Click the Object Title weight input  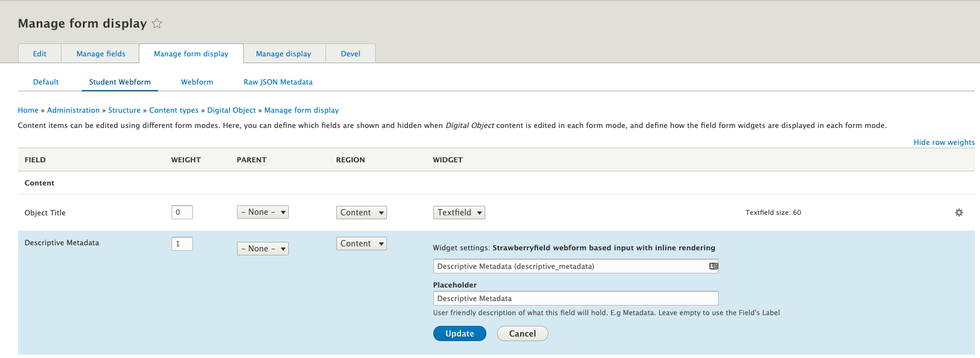[x=182, y=212]
